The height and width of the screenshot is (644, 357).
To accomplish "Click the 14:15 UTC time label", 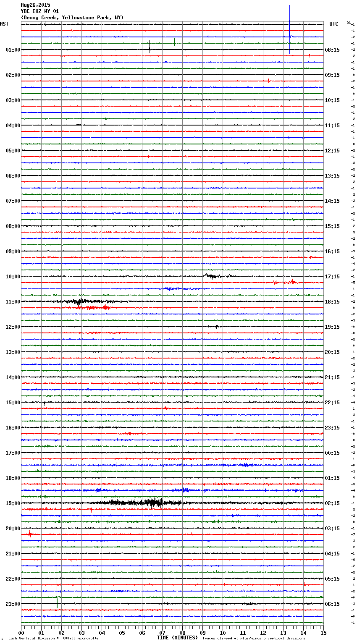I will click(332, 201).
